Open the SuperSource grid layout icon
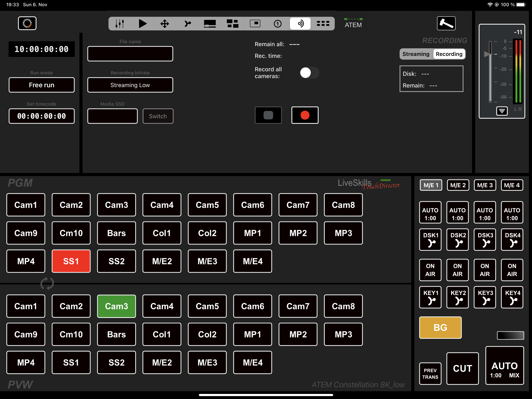532x399 pixels. pos(233,24)
